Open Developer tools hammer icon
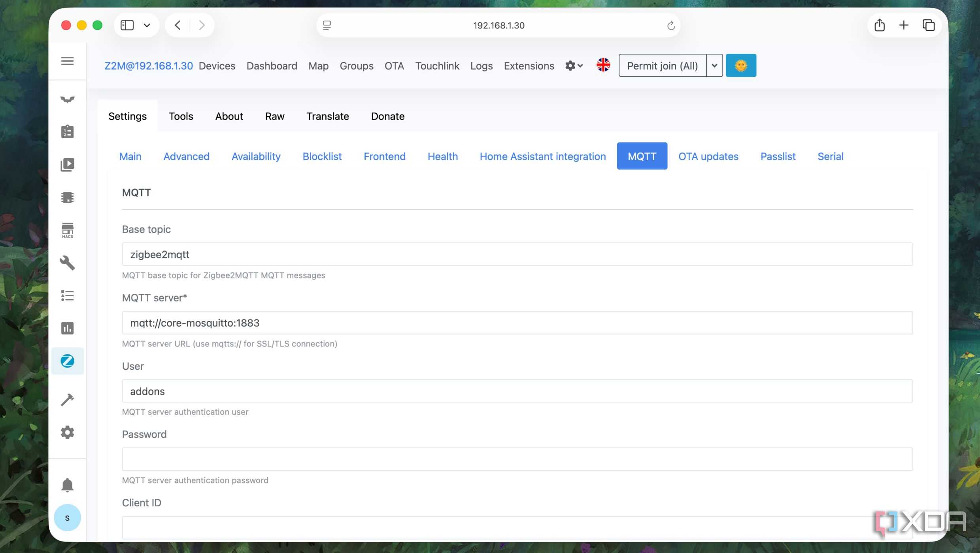Viewport: 980px width, 553px height. click(x=67, y=400)
